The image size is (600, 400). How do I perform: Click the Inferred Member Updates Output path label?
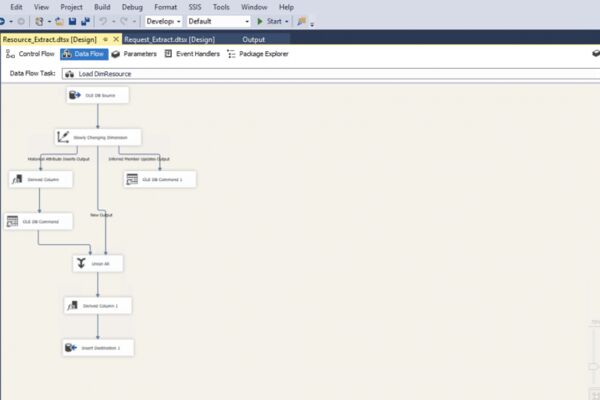139,159
